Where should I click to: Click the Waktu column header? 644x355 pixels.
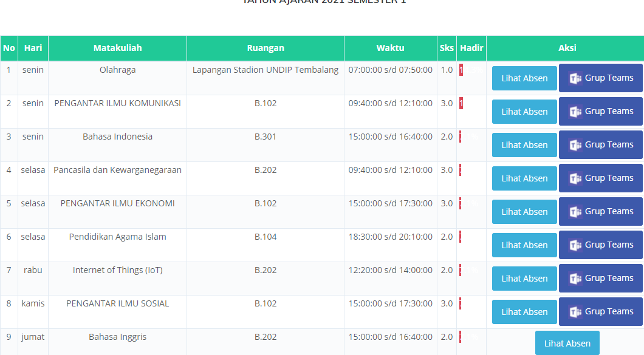pos(390,48)
